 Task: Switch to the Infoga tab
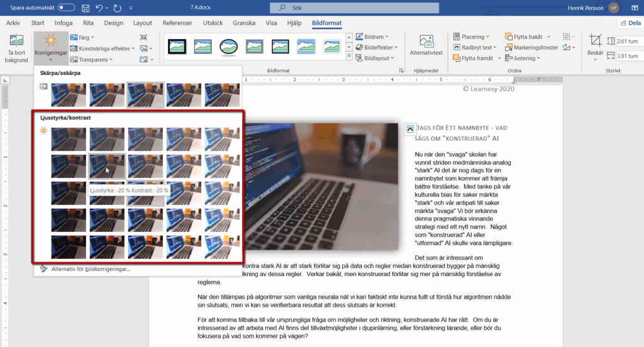point(64,23)
